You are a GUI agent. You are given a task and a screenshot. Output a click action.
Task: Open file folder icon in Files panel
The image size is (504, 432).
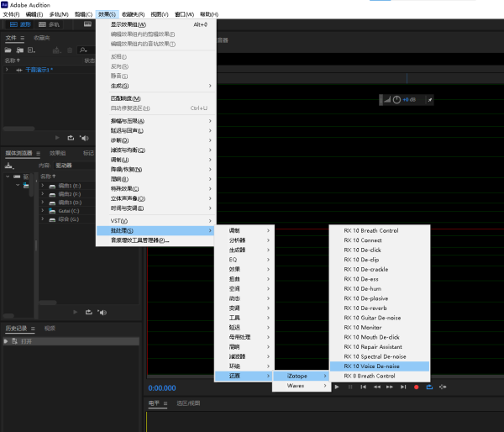[x=8, y=50]
